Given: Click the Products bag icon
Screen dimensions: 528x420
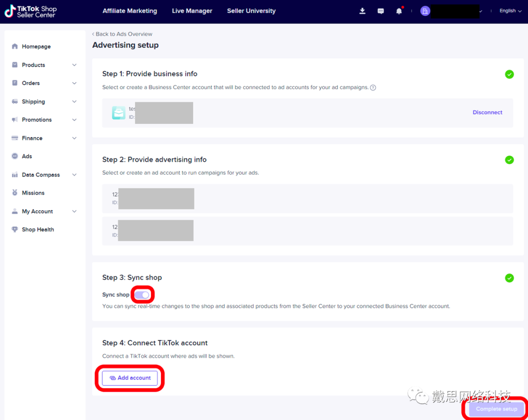Looking at the screenshot, I should pos(15,65).
